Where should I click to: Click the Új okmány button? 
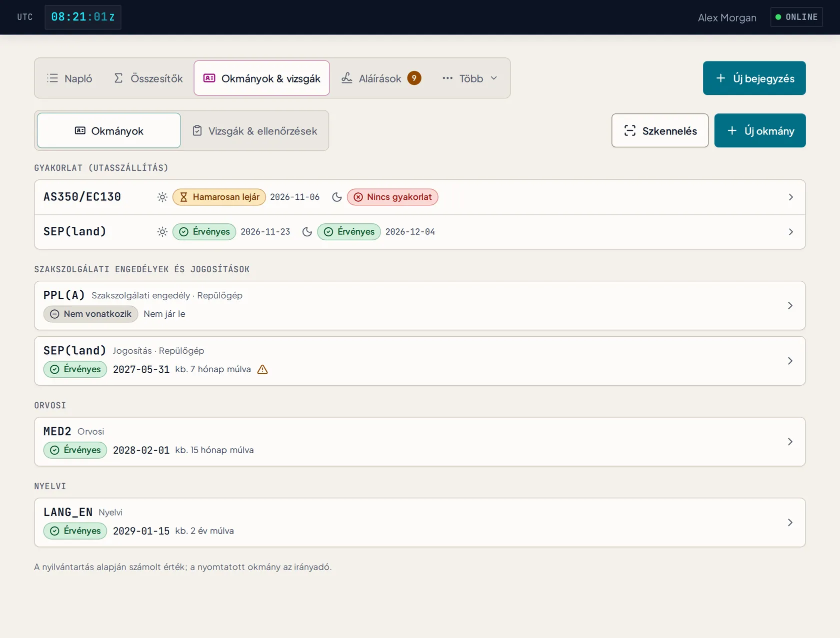[759, 130]
